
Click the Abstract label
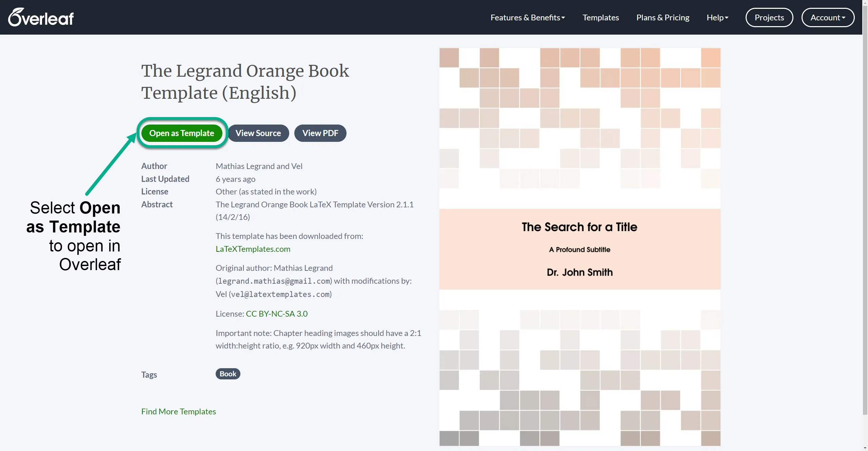(157, 204)
